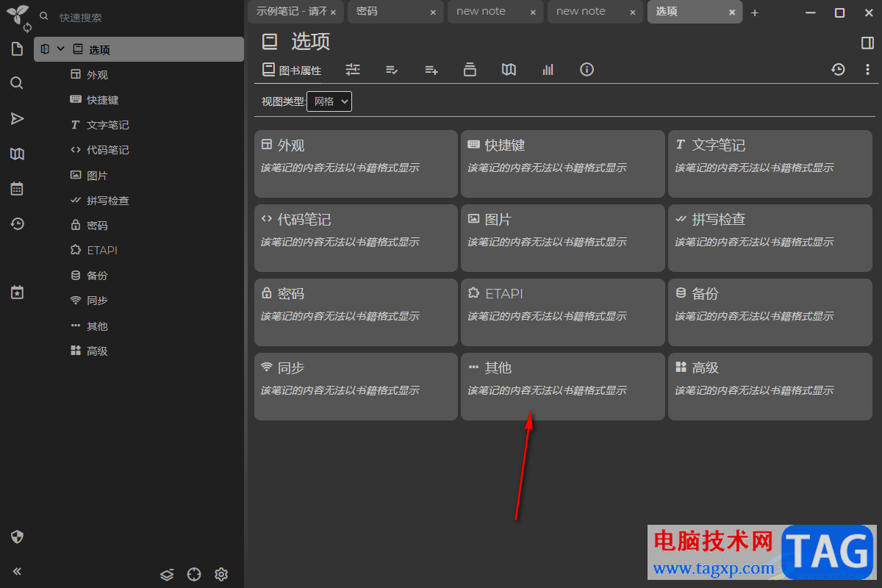The height and width of the screenshot is (588, 882).
Task: Click the new note icon in left sidebar
Action: point(17,49)
